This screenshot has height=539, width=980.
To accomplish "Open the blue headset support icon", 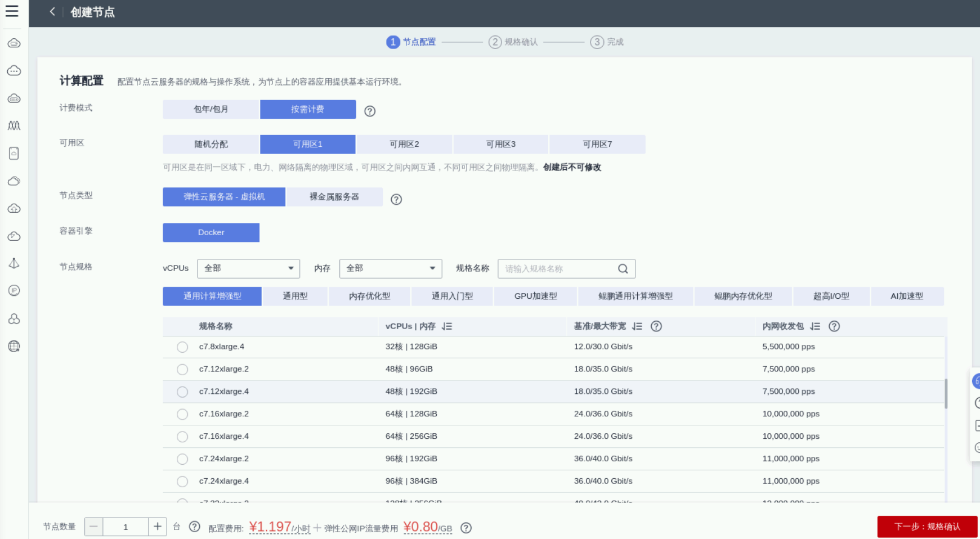I will pyautogui.click(x=976, y=381).
